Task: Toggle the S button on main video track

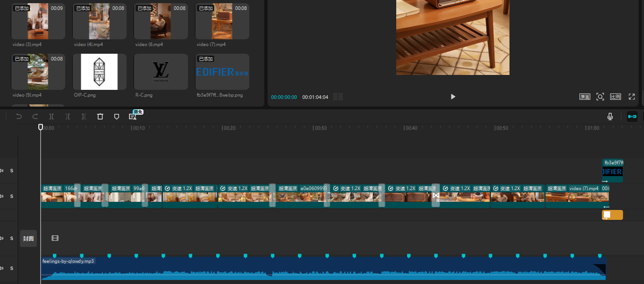Action: click(x=12, y=196)
